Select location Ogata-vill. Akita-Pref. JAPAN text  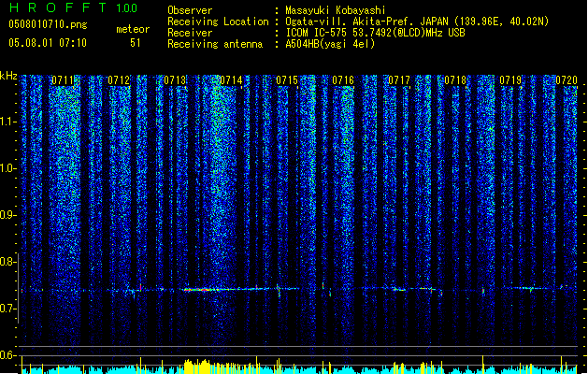[x=417, y=22]
